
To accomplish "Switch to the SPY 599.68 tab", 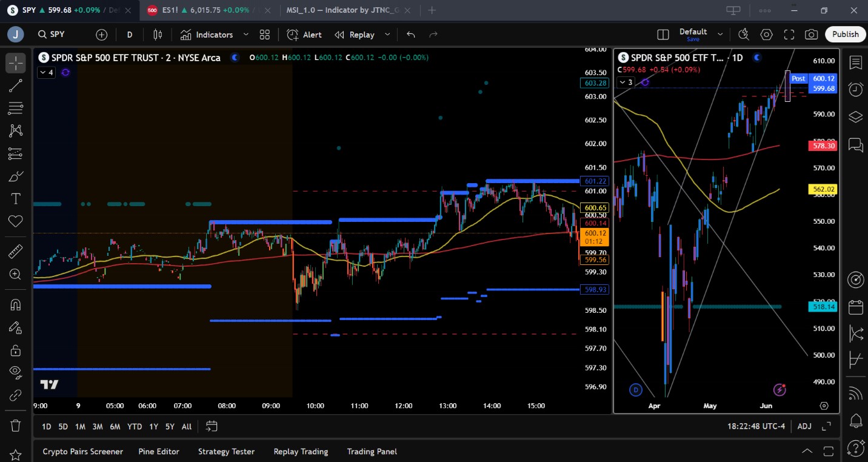I will pos(70,10).
